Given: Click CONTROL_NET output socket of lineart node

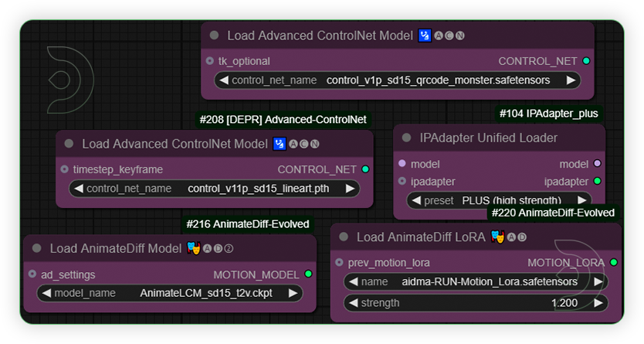Looking at the screenshot, I should 365,169.
